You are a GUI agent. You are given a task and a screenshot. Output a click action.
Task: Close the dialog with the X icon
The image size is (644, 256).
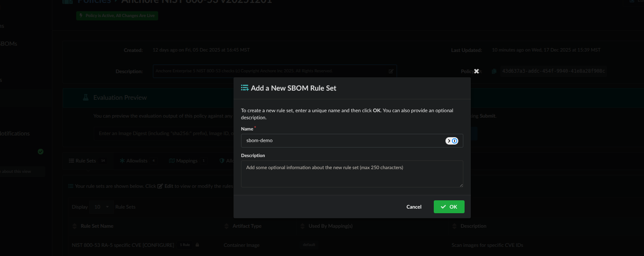(476, 71)
